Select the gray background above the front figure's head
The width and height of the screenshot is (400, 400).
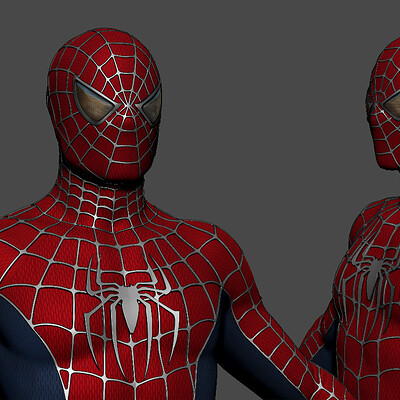coord(107,13)
